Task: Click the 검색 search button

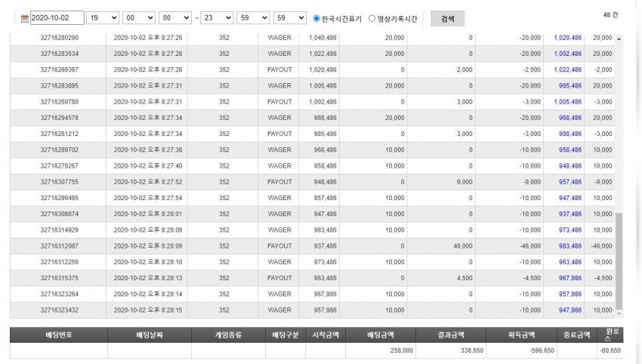Action: [448, 19]
